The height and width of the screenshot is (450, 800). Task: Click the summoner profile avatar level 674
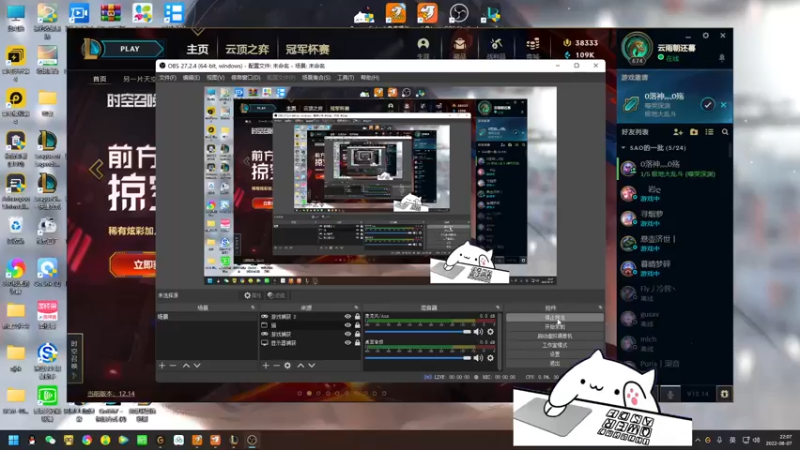636,48
